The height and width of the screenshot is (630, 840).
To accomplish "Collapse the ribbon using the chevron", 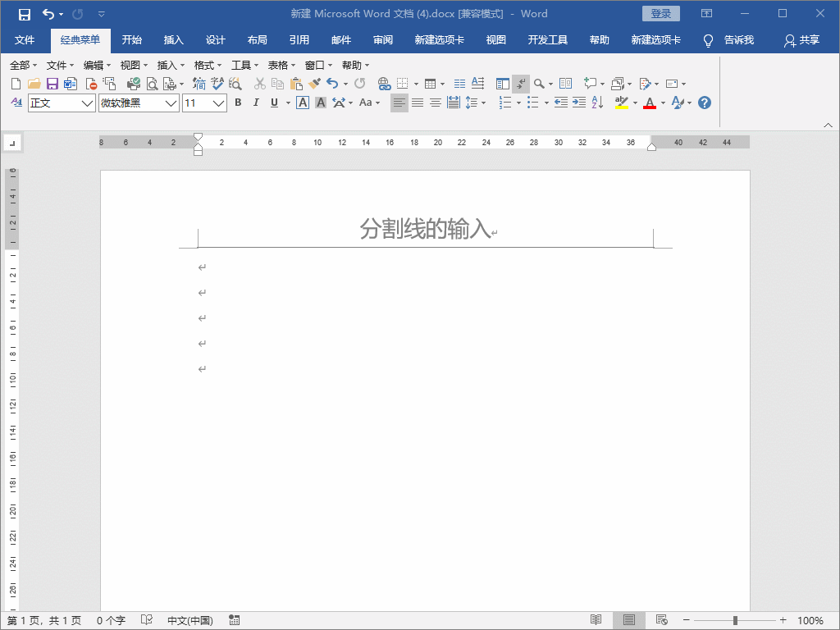I will [x=829, y=125].
